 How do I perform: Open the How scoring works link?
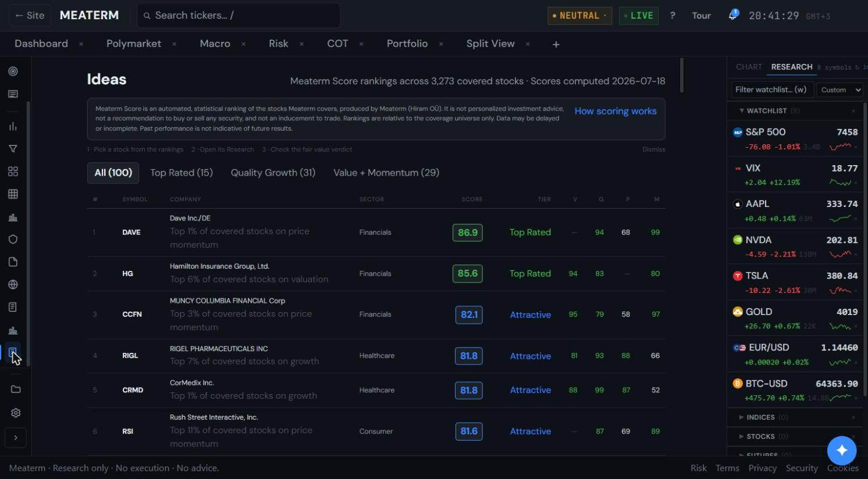(616, 111)
